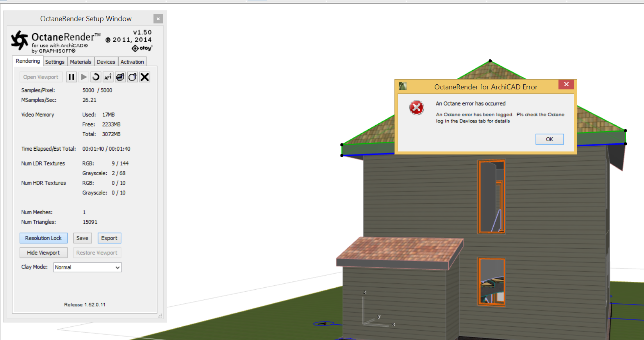This screenshot has height=340, width=644.
Task: Click the XYZ axis origin marker in the 3D view
Action: (x=364, y=323)
